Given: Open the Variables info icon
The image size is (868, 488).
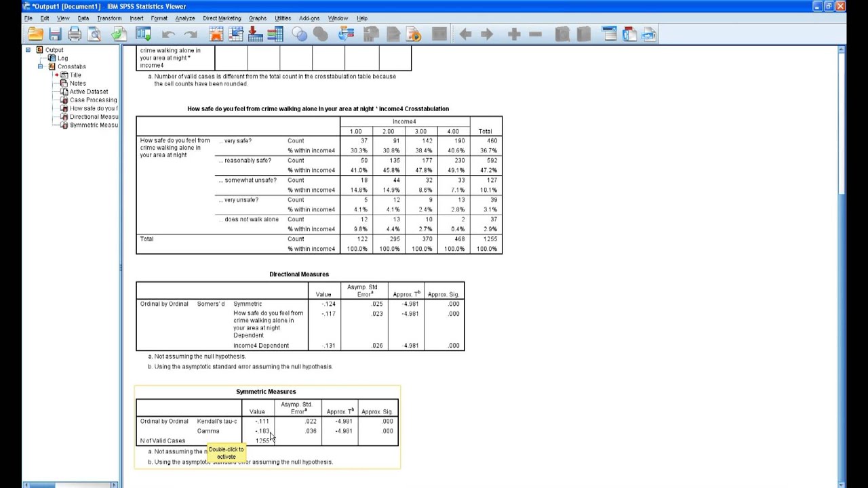Looking at the screenshot, I should click(x=275, y=34).
